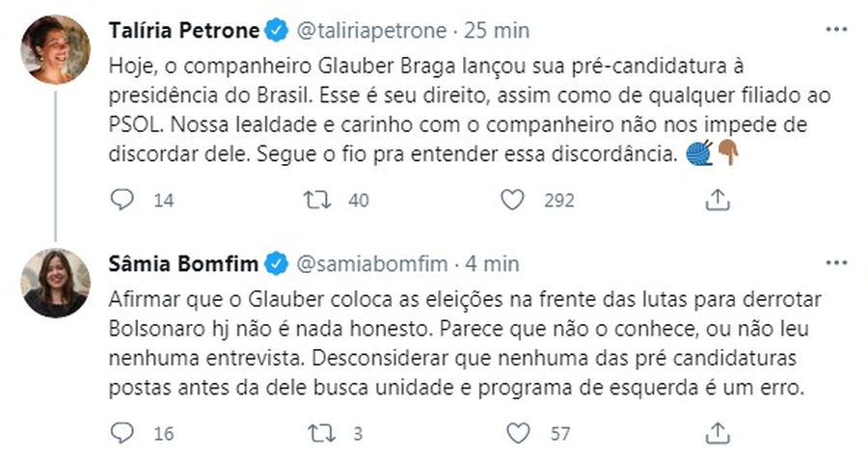Open more options on Talíria's tweet
The width and height of the screenshot is (868, 462).
click(835, 30)
